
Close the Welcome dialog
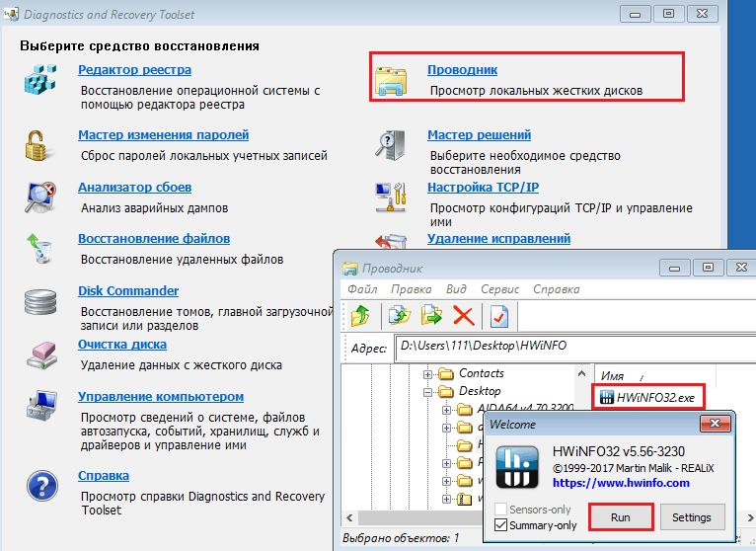[715, 424]
